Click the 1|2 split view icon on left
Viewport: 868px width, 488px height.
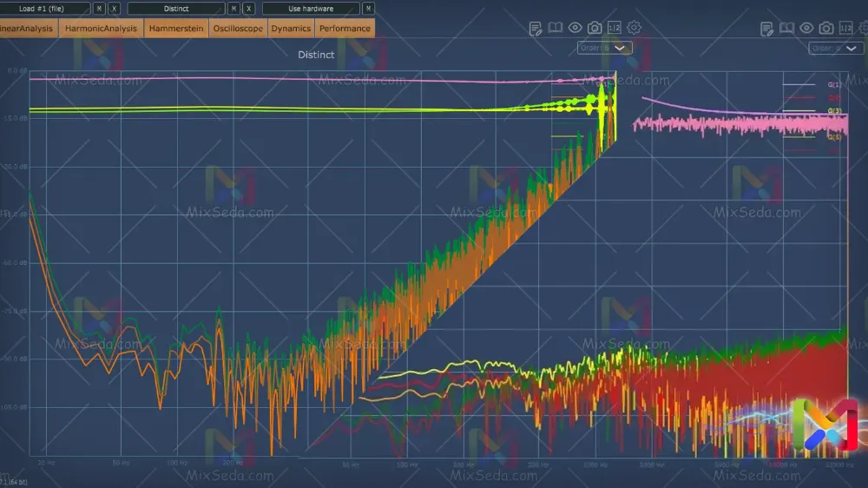615,29
